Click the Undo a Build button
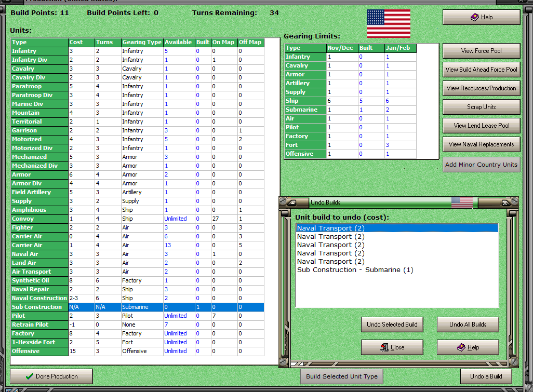Viewport: 533px width, 392px height. (x=486, y=376)
